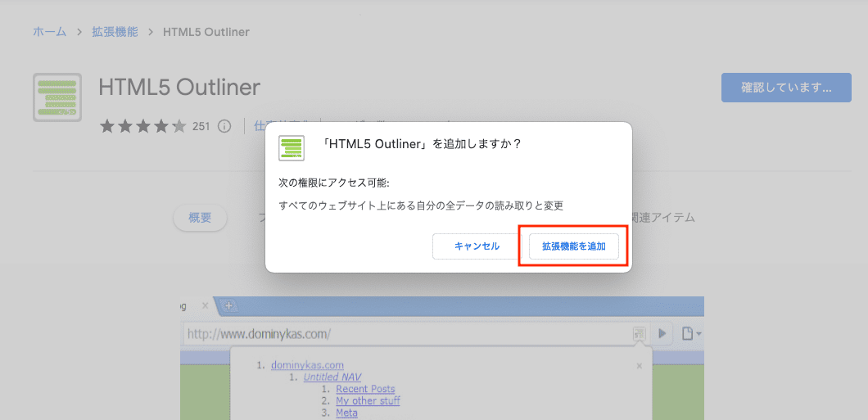Image resolution: width=868 pixels, height=420 pixels.
Task: Open the Untitled NAV link in the preview
Action: pos(332,377)
